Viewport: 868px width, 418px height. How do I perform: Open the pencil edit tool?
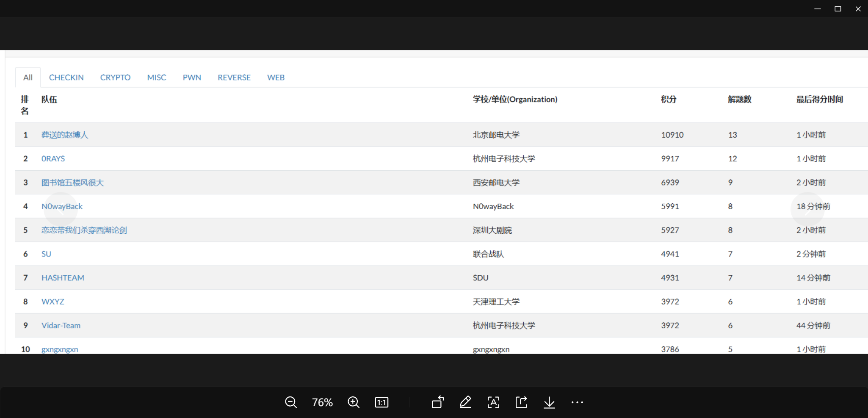465,402
